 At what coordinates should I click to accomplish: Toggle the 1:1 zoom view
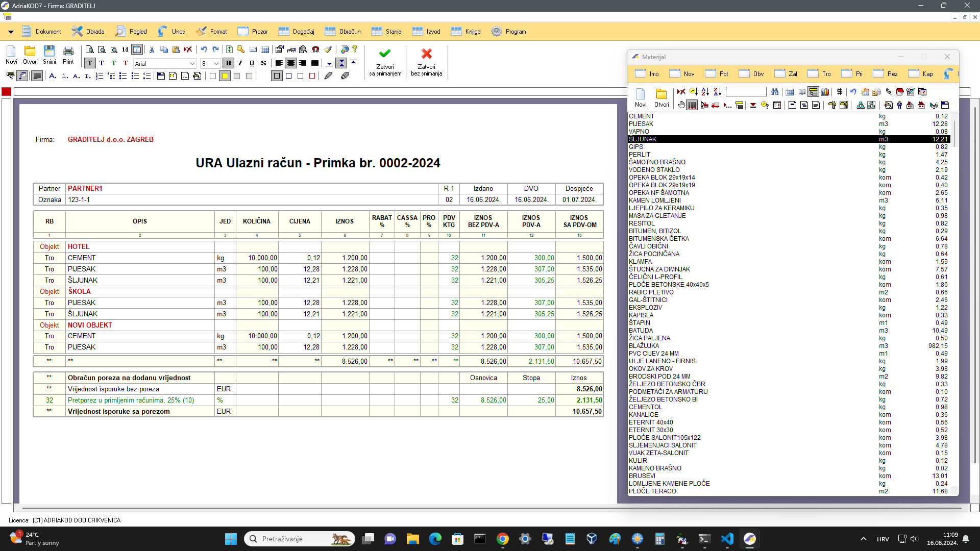coord(125,49)
